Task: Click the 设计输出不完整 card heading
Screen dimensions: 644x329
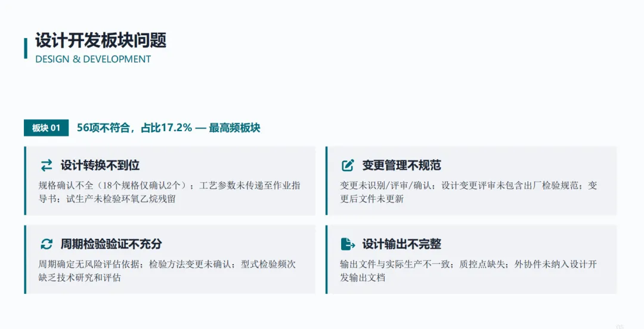Action: point(401,244)
